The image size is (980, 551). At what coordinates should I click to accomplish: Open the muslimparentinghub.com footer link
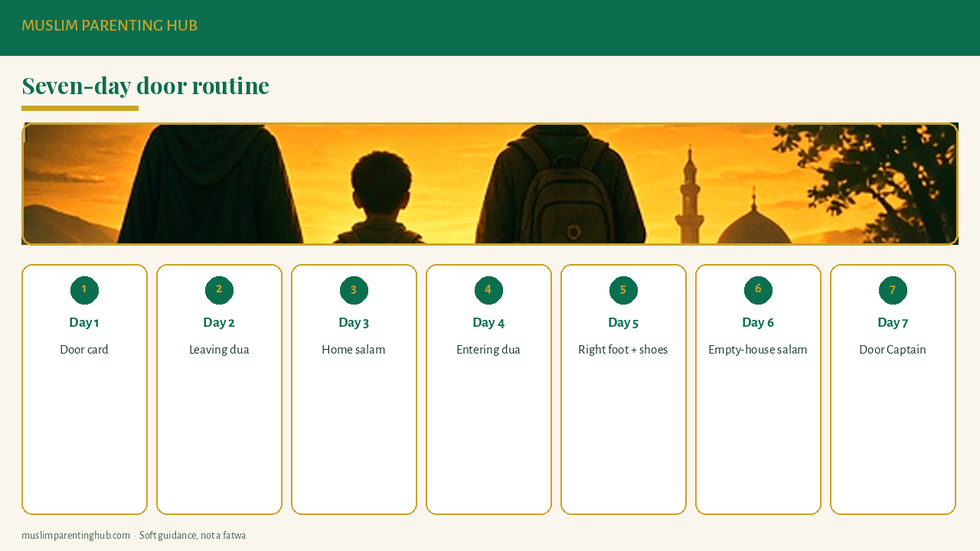tap(76, 536)
